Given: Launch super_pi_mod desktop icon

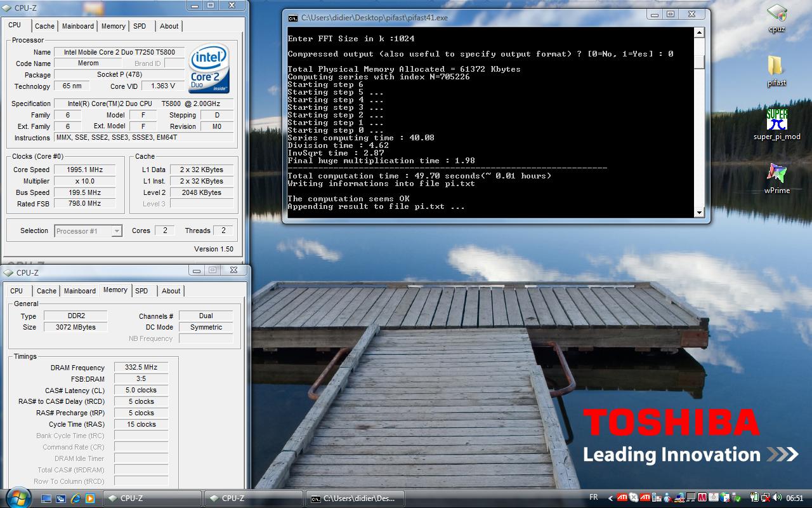Looking at the screenshot, I should click(776, 119).
